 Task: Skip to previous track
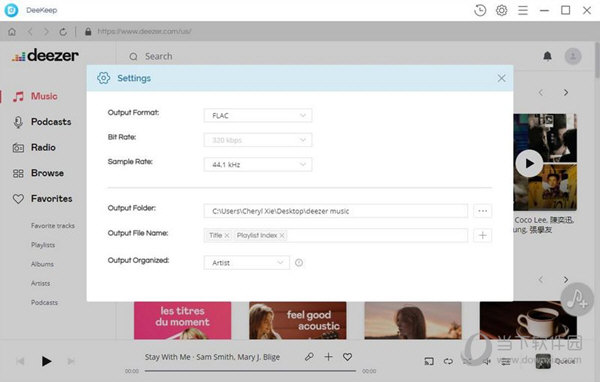click(21, 361)
